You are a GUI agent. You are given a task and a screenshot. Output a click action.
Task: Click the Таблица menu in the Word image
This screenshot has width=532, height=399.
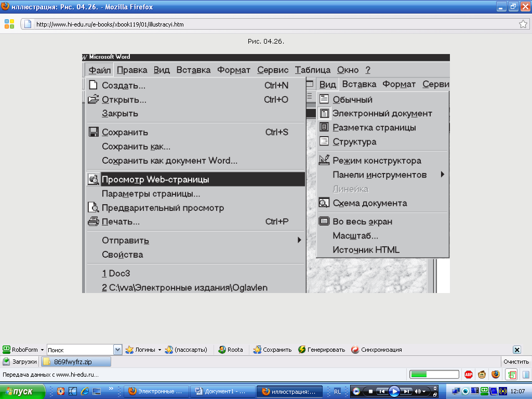(312, 70)
